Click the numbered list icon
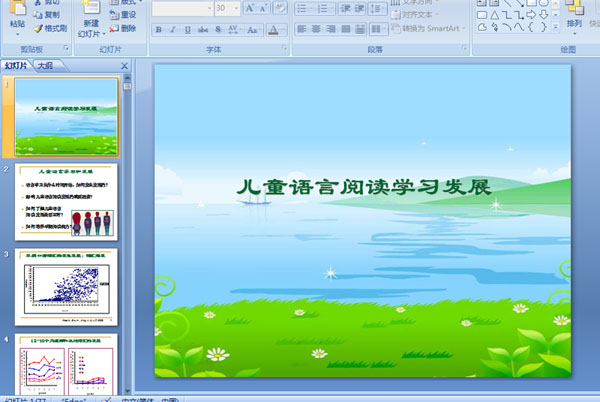Image resolution: width=600 pixels, height=402 pixels. tap(324, 8)
